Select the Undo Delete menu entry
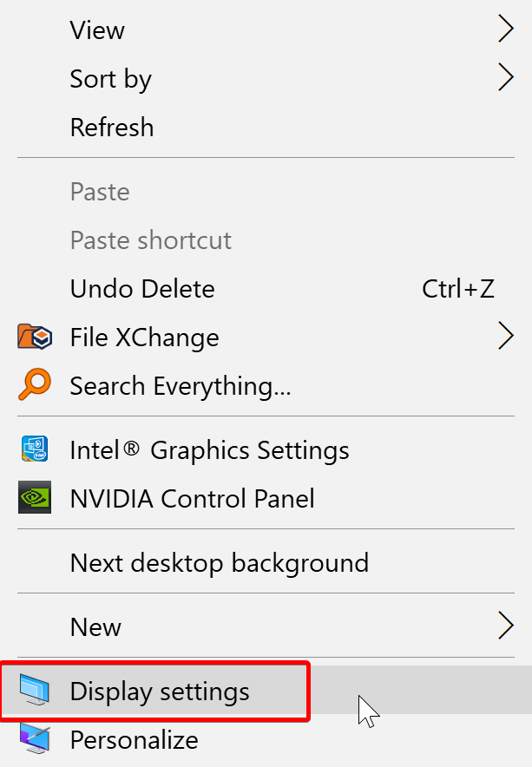Image resolution: width=532 pixels, height=767 pixels. pos(142,289)
